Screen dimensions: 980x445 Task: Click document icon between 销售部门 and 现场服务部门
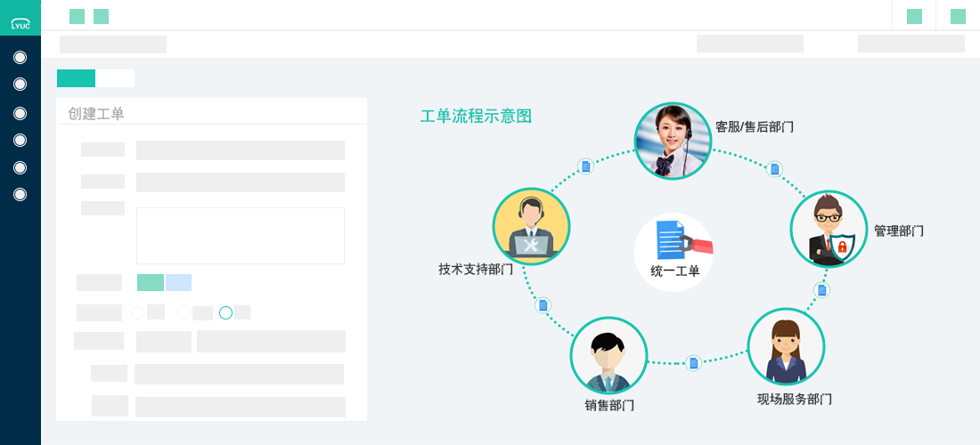pos(693,362)
